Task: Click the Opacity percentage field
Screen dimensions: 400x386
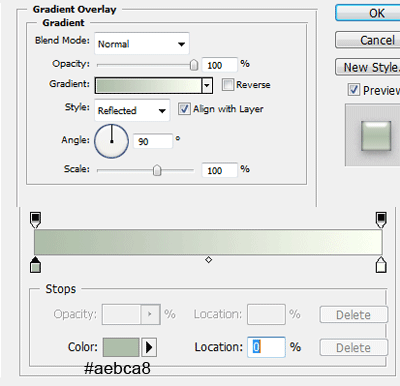Action: tap(220, 65)
